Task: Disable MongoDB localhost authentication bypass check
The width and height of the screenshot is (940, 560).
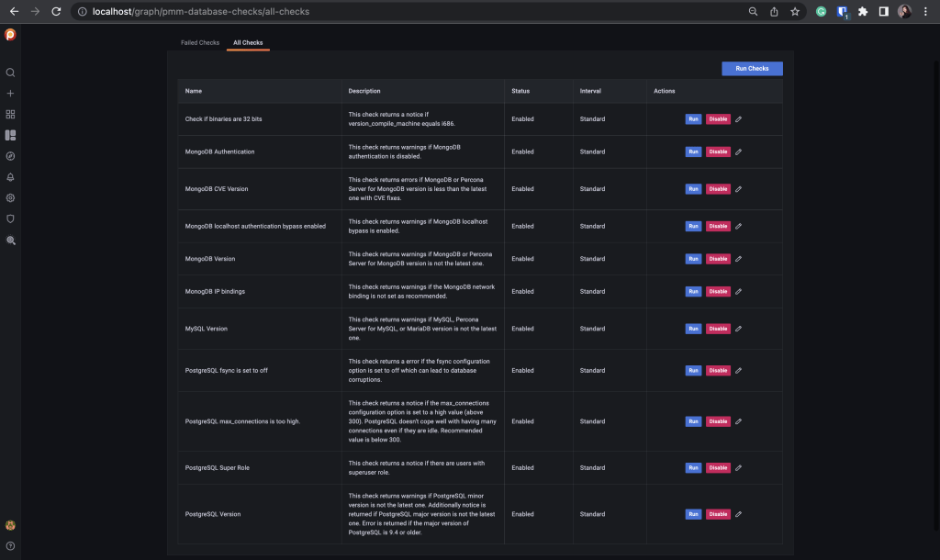Action: tap(718, 226)
